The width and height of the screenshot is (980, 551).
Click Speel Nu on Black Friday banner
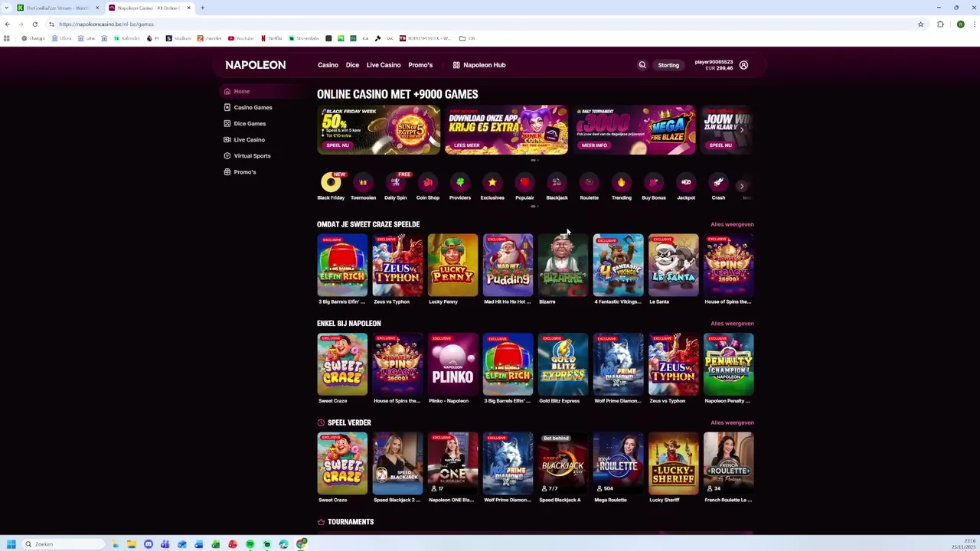338,145
